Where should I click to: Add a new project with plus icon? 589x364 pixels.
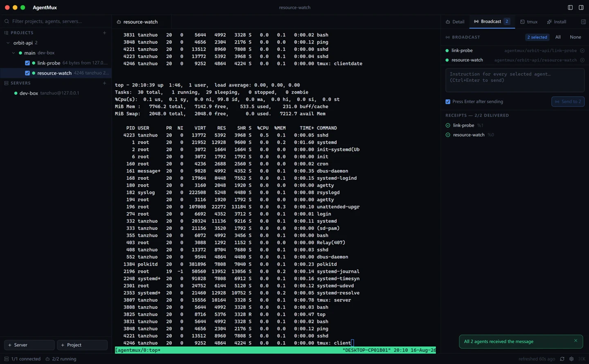tap(104, 33)
